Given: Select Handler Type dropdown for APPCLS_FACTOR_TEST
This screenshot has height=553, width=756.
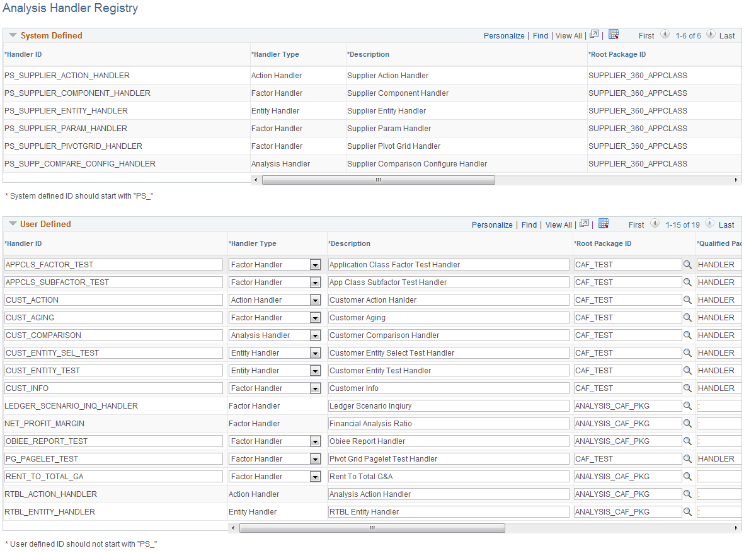Looking at the screenshot, I should tap(314, 264).
